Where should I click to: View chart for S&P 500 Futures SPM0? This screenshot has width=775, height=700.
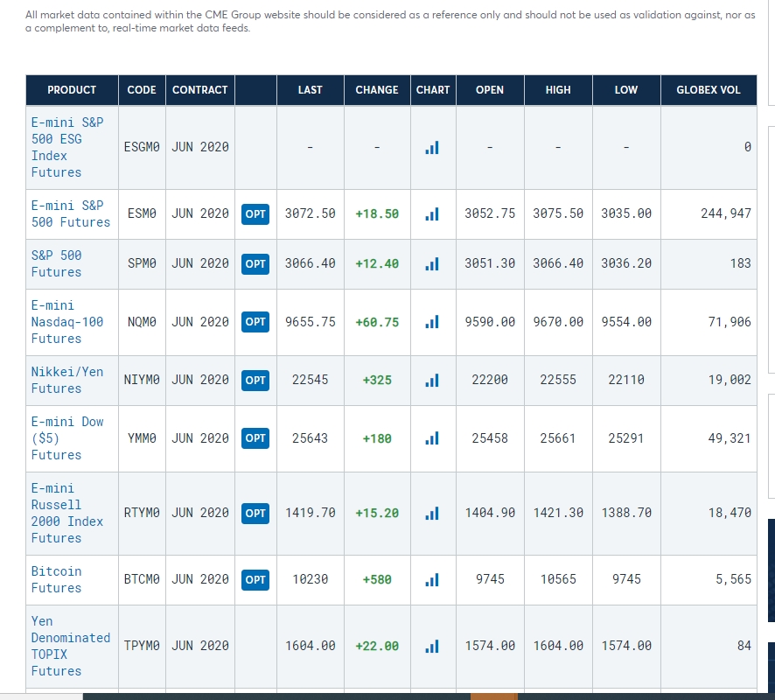tap(432, 264)
